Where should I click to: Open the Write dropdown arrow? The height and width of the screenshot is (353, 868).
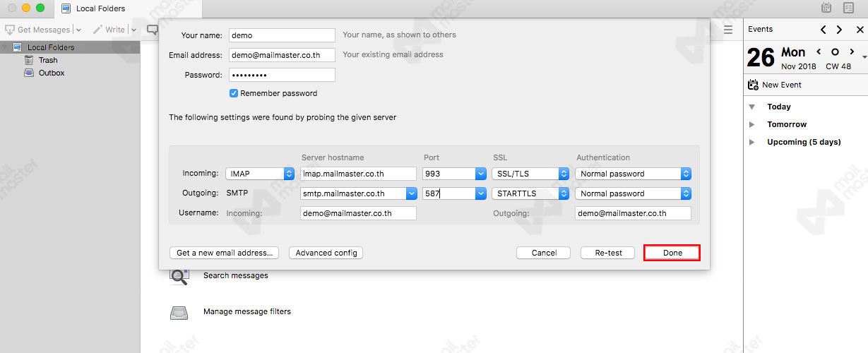[x=132, y=30]
